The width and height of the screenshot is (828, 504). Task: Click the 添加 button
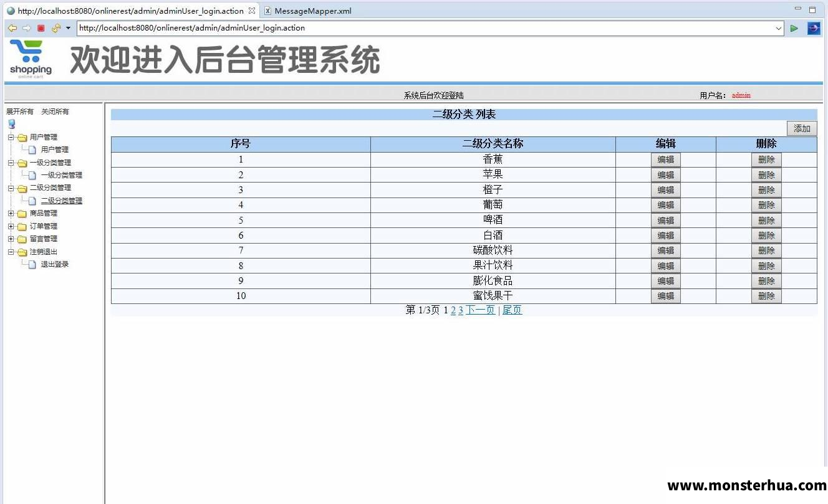pos(802,128)
